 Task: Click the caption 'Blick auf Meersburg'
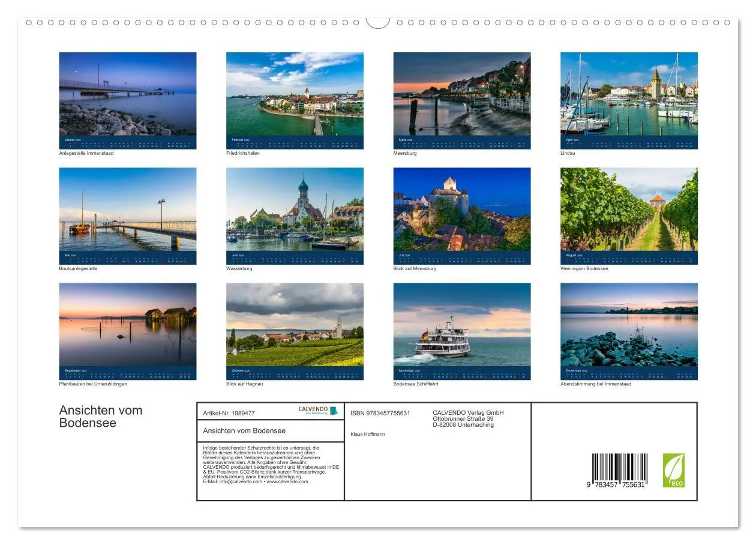pos(415,268)
